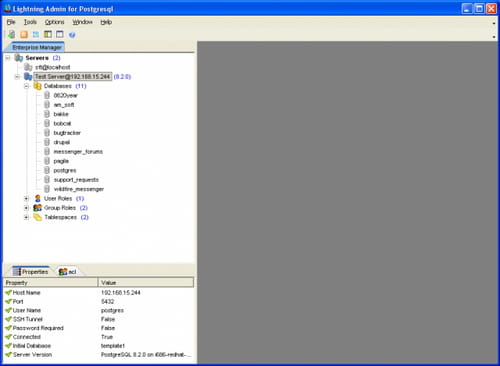
Task: Collapse the Test Server node
Action: tap(17, 77)
